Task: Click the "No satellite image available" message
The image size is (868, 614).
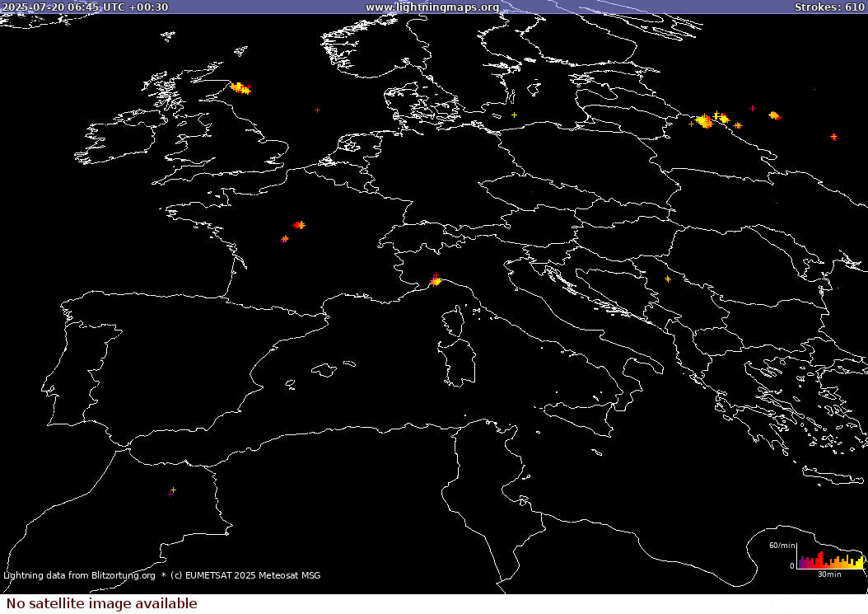Action: tap(102, 603)
